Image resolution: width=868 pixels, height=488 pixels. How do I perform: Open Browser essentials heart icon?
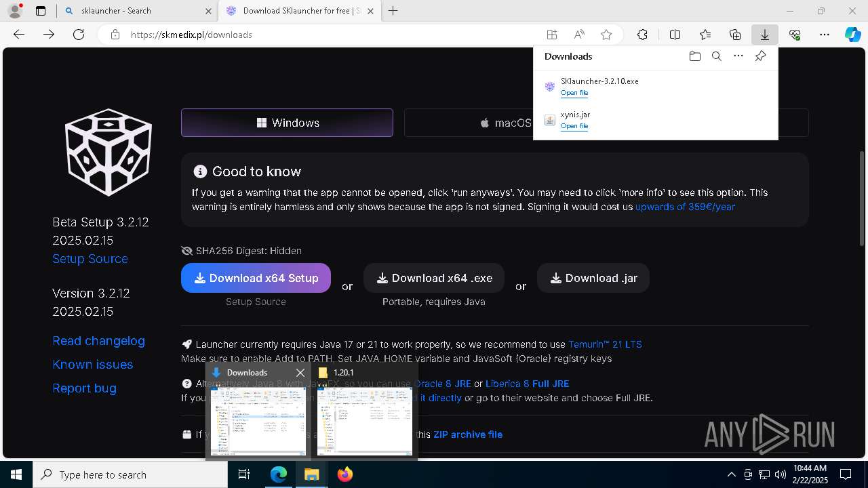click(795, 35)
